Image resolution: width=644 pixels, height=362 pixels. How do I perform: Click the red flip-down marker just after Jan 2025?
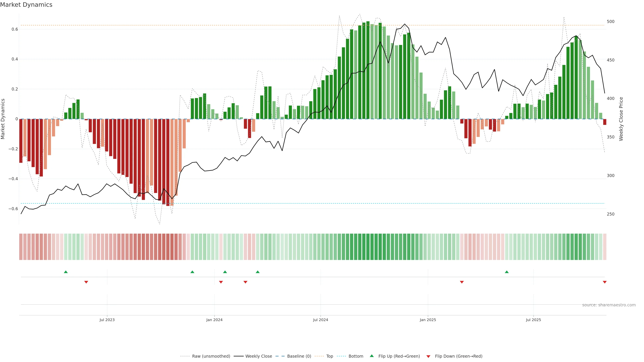pyautogui.click(x=462, y=282)
